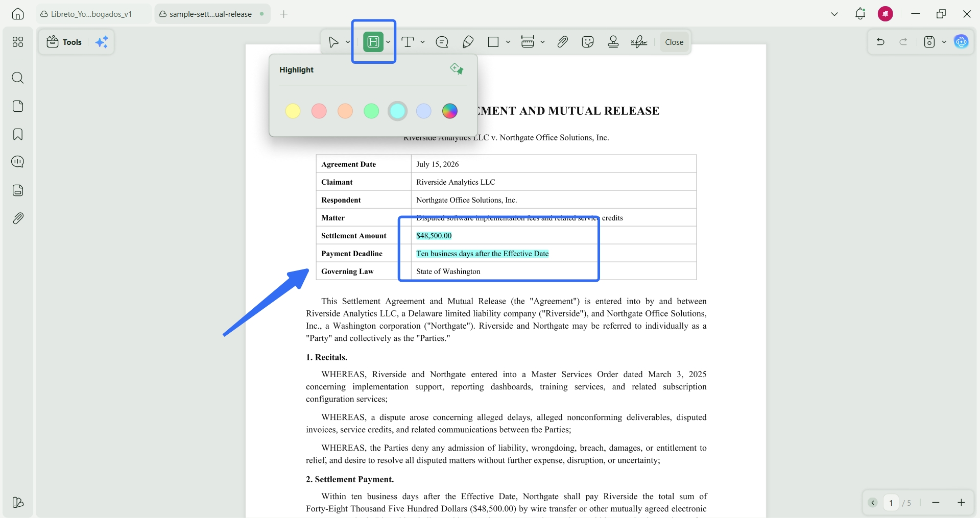Zoom in with the plus button

(x=961, y=503)
